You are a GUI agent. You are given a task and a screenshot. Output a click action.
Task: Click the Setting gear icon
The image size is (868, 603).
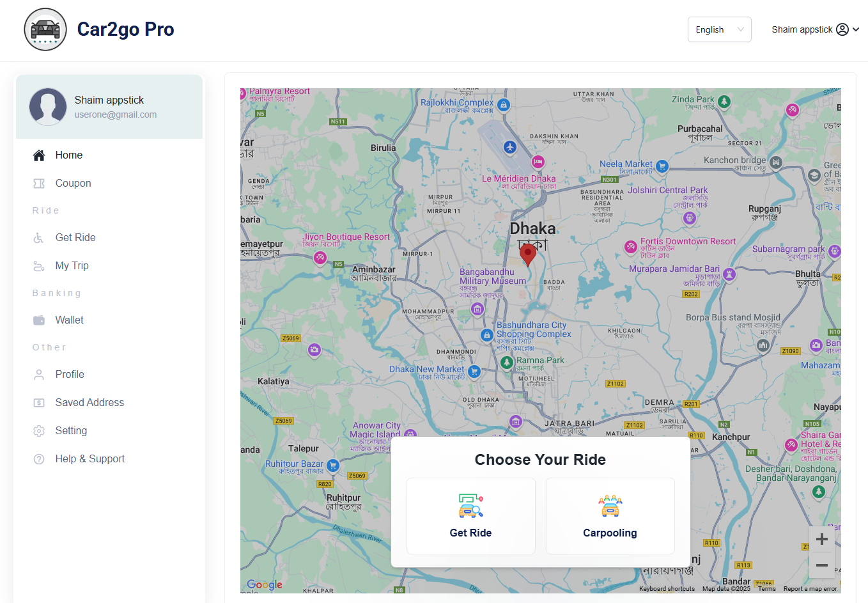coord(39,431)
